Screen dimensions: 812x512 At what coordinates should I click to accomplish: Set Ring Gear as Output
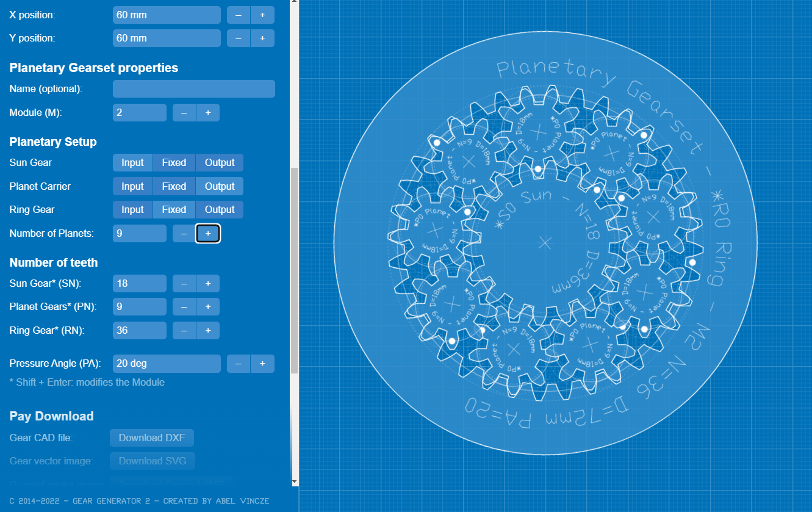(220, 210)
